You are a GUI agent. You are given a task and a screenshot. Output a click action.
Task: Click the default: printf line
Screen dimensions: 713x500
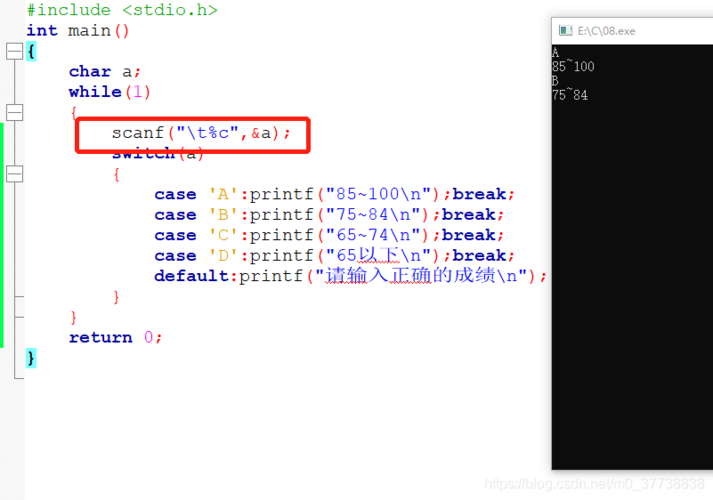(350, 275)
